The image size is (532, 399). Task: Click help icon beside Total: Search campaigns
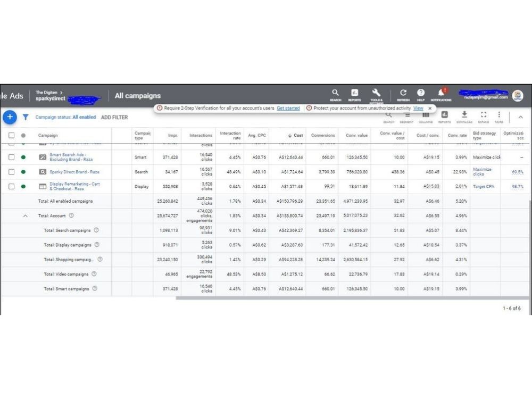coord(96,230)
